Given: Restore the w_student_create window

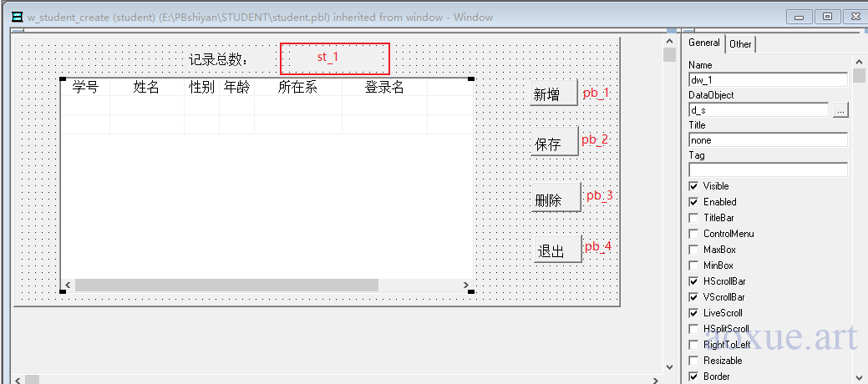Looking at the screenshot, I should click(x=828, y=18).
